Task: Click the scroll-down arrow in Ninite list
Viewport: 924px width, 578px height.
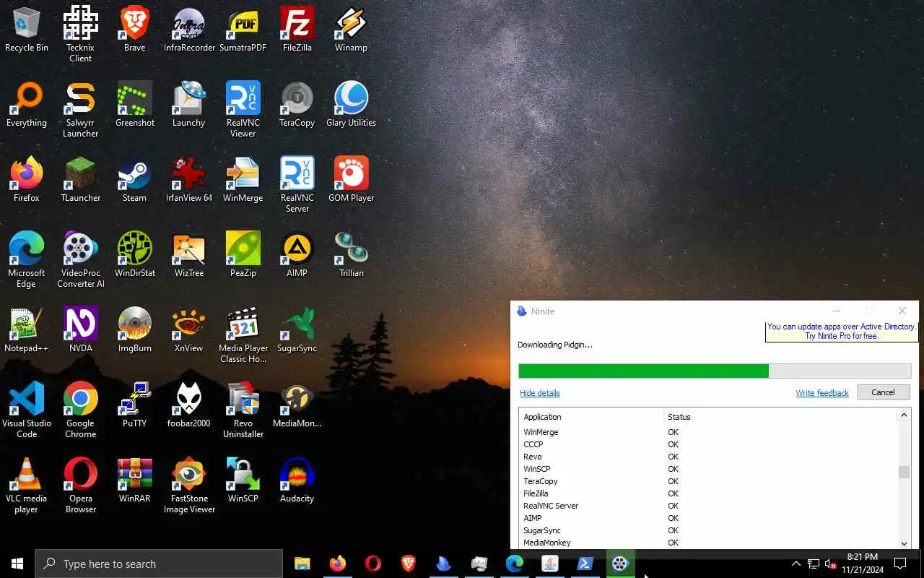Action: pos(904,543)
